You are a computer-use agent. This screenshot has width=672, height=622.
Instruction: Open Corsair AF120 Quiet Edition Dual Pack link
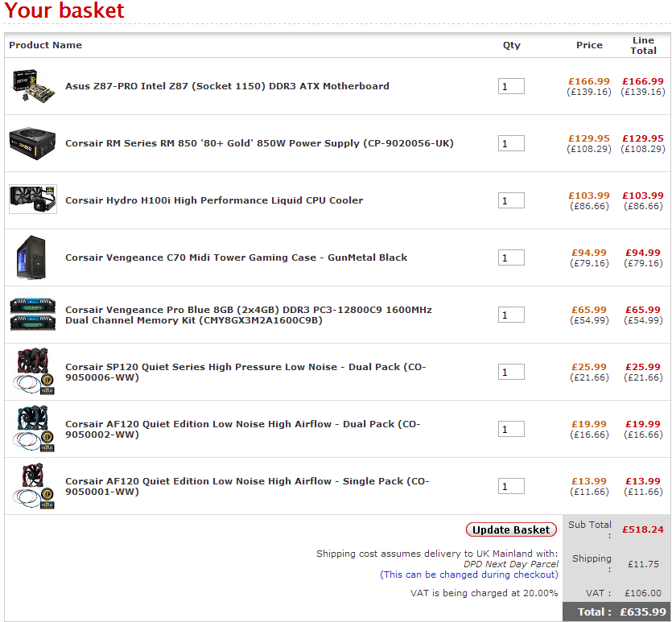(242, 429)
